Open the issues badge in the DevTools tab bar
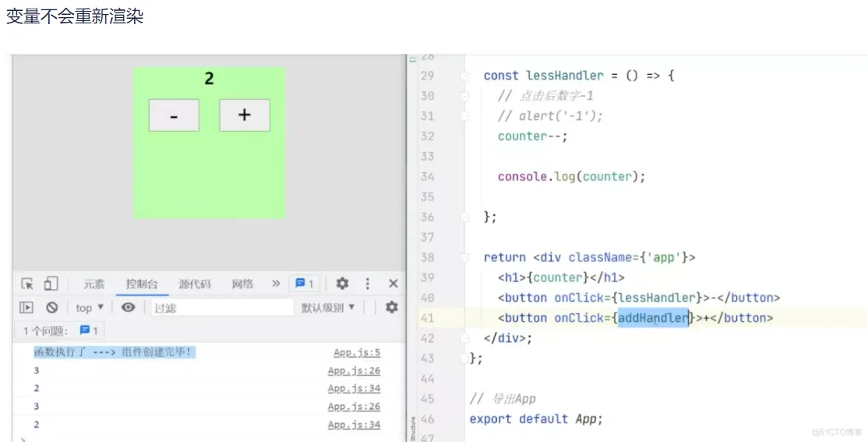 (305, 284)
